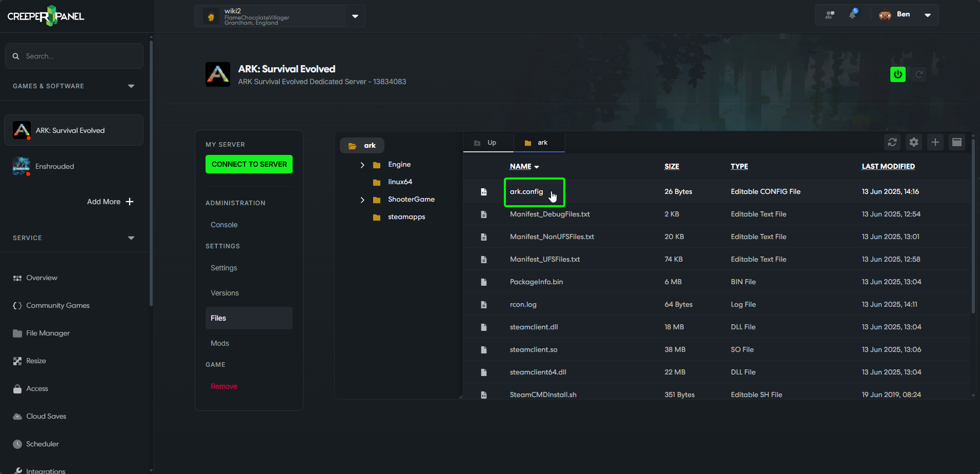Select steamclient.dll file
The width and height of the screenshot is (980, 474).
[x=534, y=327]
